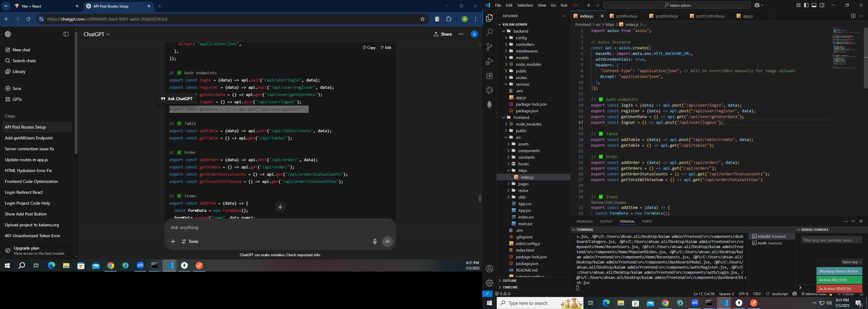Select the node backend terminal
This screenshot has height=309, width=868.
click(772, 243)
